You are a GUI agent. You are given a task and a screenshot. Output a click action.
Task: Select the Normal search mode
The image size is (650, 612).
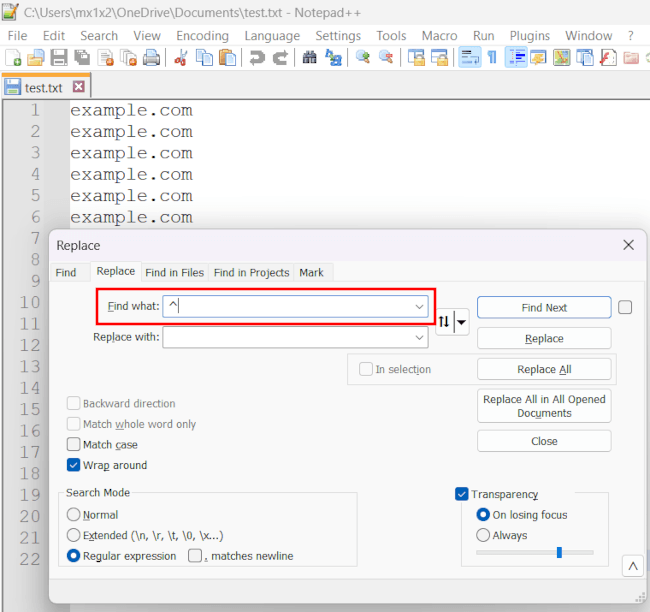coord(73,515)
